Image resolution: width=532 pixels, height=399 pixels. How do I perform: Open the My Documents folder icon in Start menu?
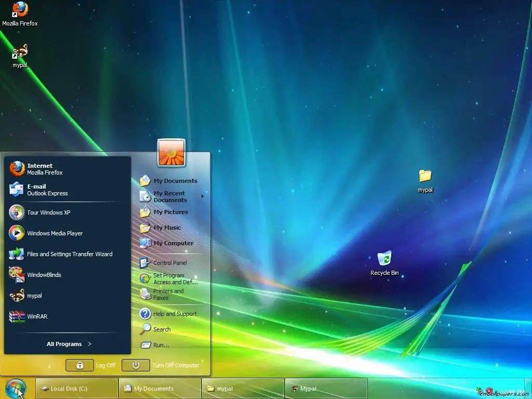click(x=145, y=180)
